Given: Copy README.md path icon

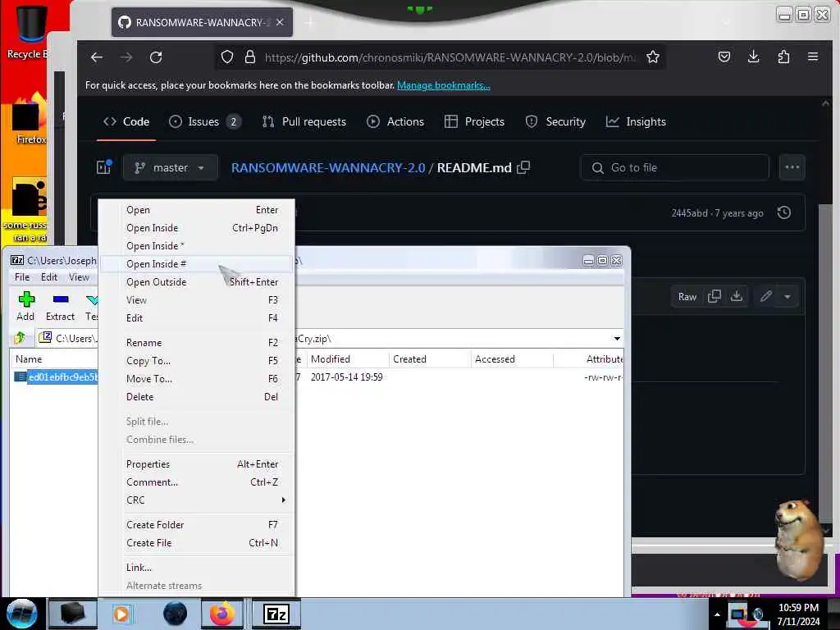Looking at the screenshot, I should click(523, 167).
